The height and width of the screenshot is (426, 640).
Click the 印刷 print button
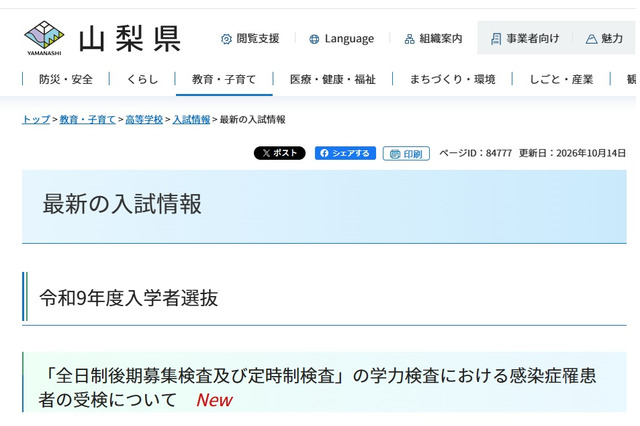[406, 153]
